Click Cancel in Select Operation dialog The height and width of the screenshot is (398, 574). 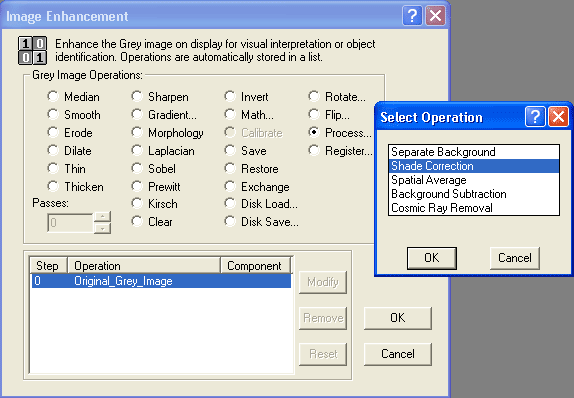pyautogui.click(x=515, y=258)
